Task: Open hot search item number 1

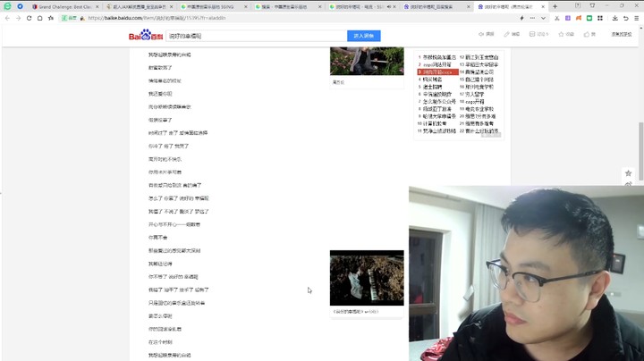Action: pyautogui.click(x=437, y=57)
